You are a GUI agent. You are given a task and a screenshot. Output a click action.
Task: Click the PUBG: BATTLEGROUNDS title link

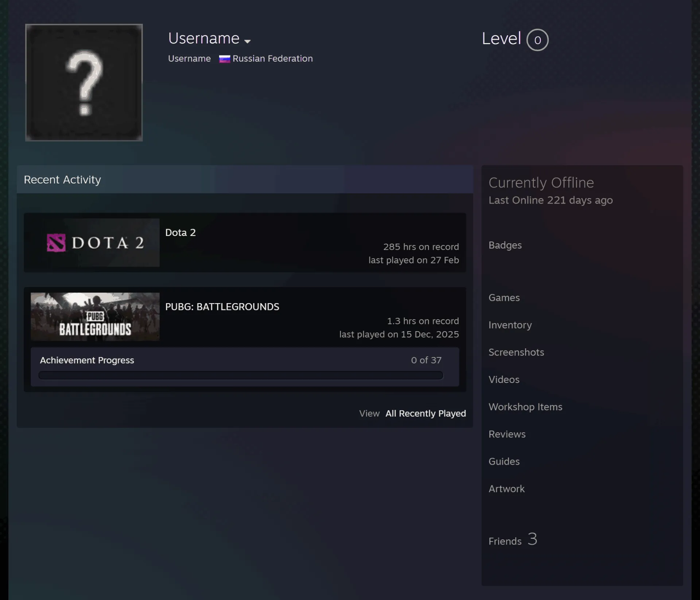click(x=222, y=306)
